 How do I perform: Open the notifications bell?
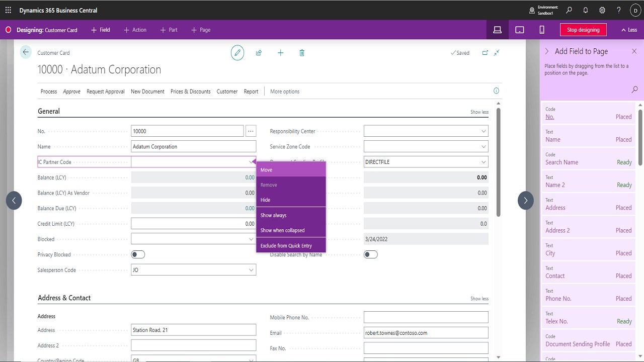[586, 10]
